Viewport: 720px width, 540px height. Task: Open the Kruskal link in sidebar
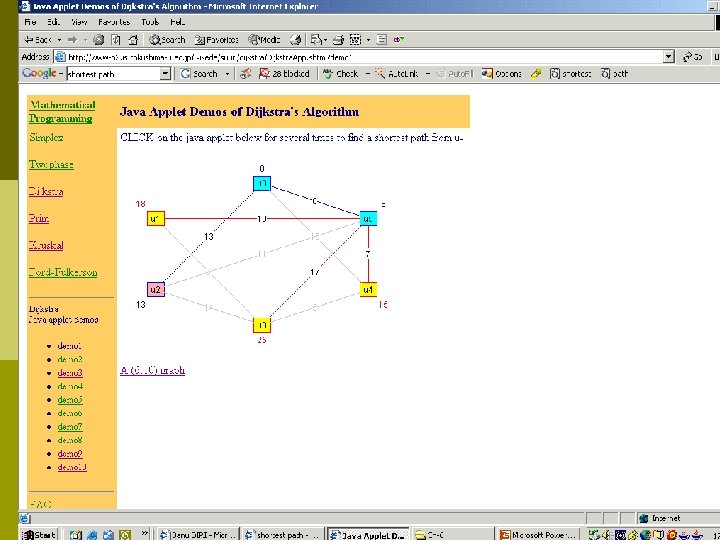tap(46, 245)
